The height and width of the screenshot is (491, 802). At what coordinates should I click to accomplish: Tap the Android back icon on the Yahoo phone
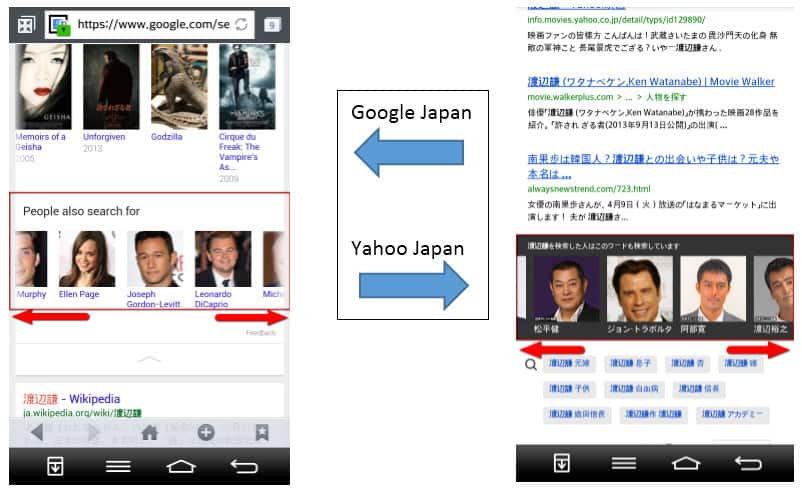[748, 463]
